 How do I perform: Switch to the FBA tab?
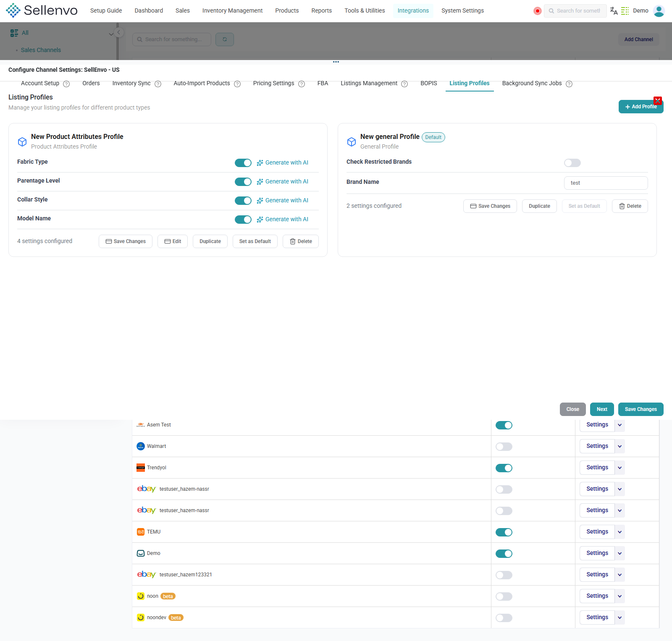click(323, 83)
